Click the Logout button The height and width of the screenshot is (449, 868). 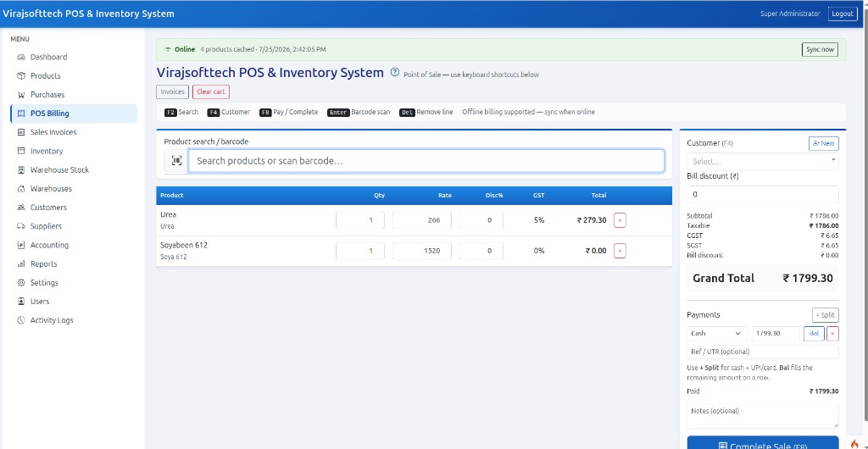click(843, 14)
